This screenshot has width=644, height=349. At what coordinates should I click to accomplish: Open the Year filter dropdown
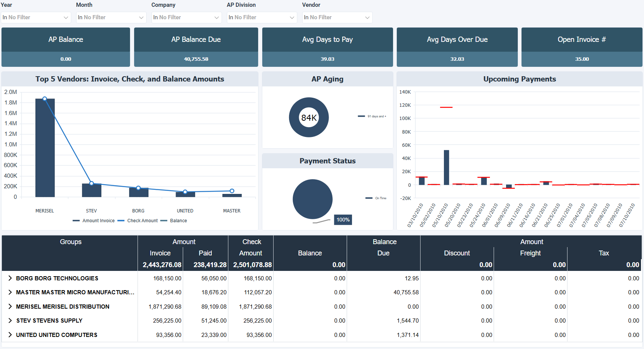point(36,17)
